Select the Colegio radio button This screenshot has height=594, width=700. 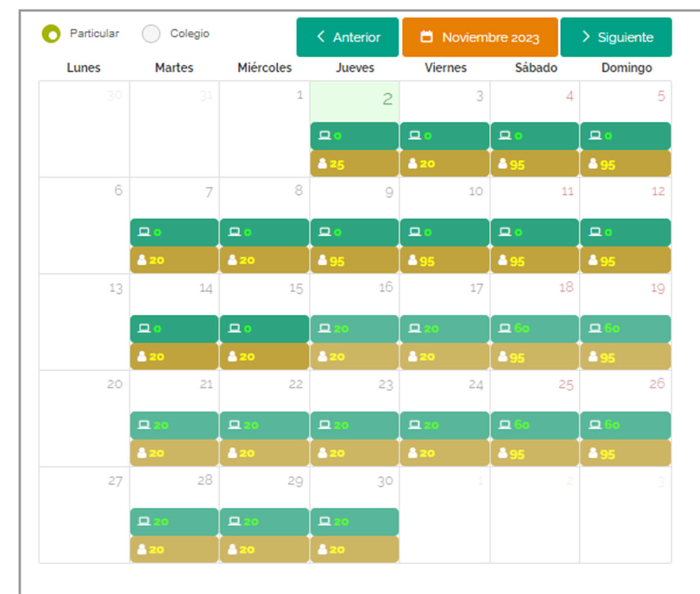(151, 34)
